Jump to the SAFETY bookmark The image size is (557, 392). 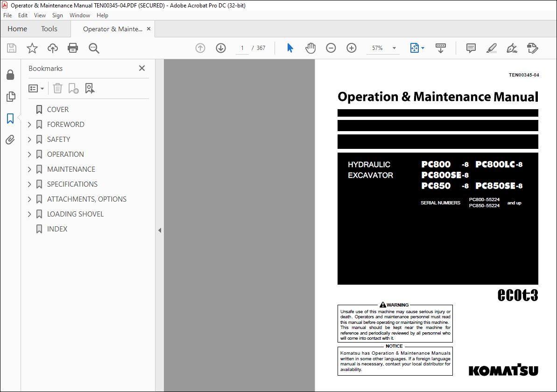pos(59,140)
